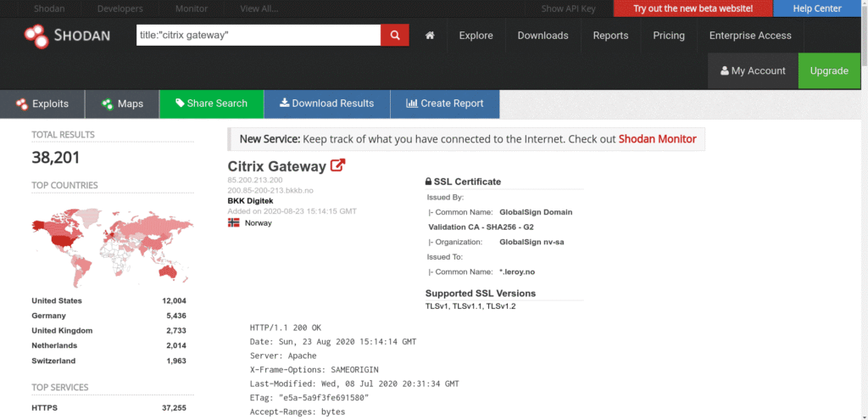Click Download Results
This screenshot has width=868, height=420.
point(326,104)
